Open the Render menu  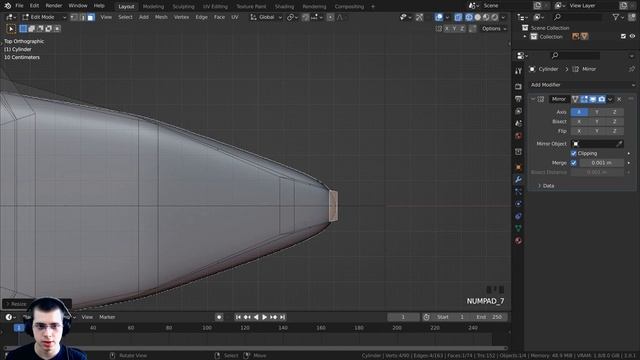click(54, 6)
